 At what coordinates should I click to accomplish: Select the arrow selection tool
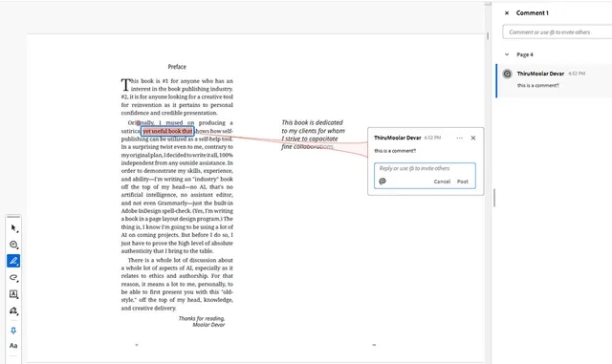point(13,228)
